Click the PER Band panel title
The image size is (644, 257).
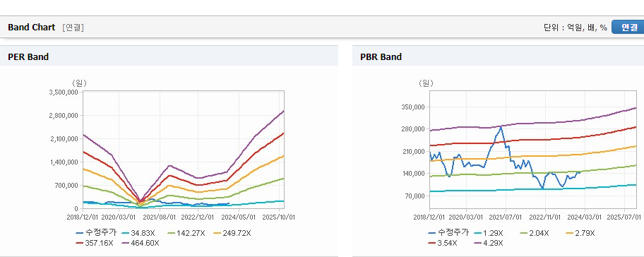pyautogui.click(x=28, y=57)
